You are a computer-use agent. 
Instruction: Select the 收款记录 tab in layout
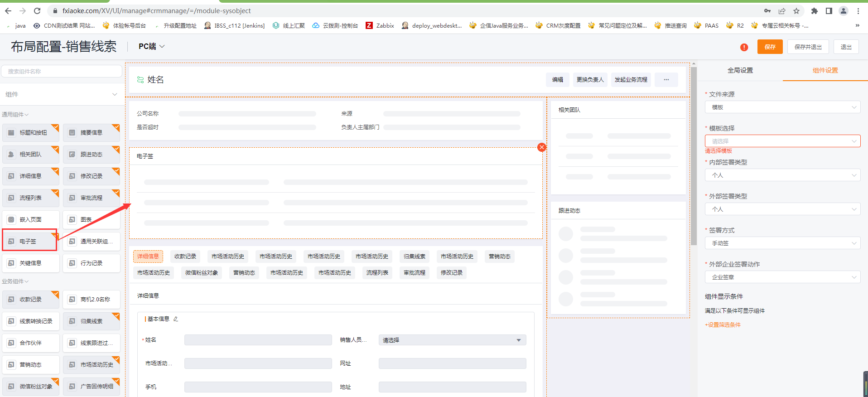(185, 257)
